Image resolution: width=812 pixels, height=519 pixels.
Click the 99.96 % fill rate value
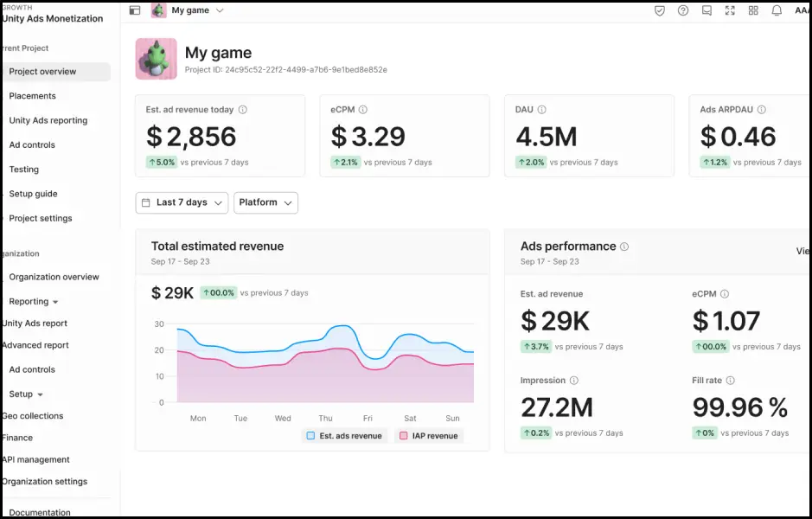(x=740, y=407)
